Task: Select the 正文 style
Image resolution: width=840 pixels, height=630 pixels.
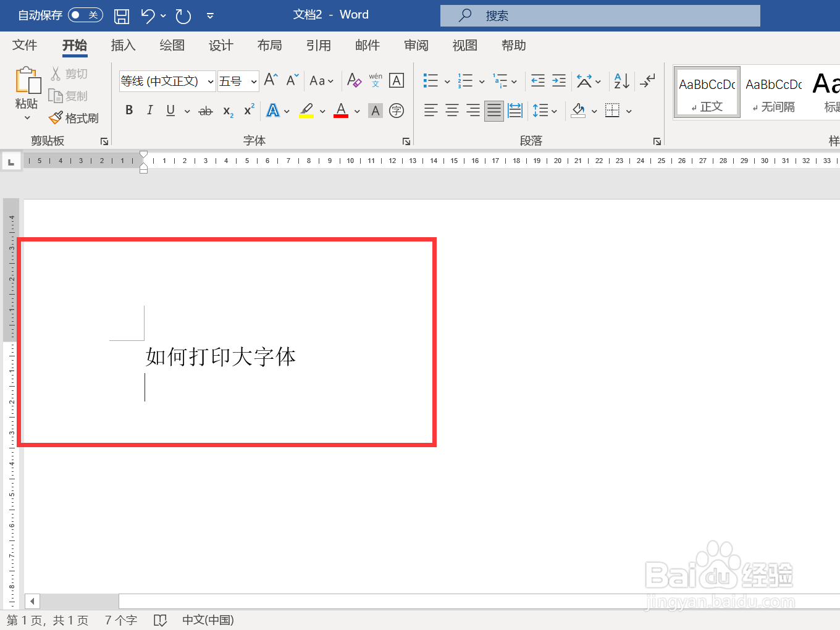Action: tap(707, 92)
